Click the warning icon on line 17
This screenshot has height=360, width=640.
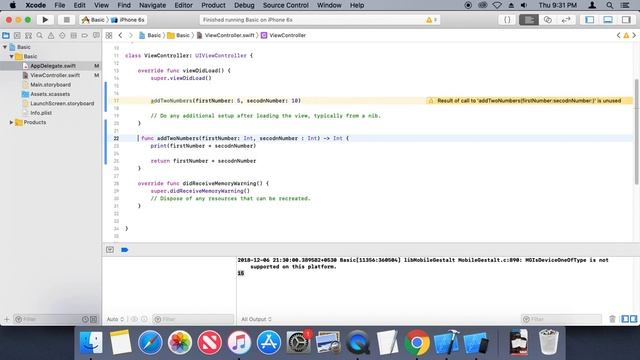[431, 101]
